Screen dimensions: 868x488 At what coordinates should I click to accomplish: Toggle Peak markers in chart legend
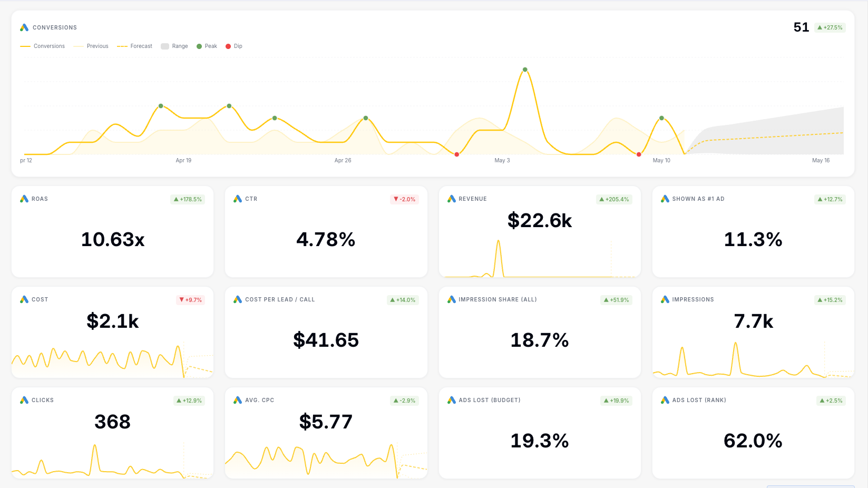point(207,46)
